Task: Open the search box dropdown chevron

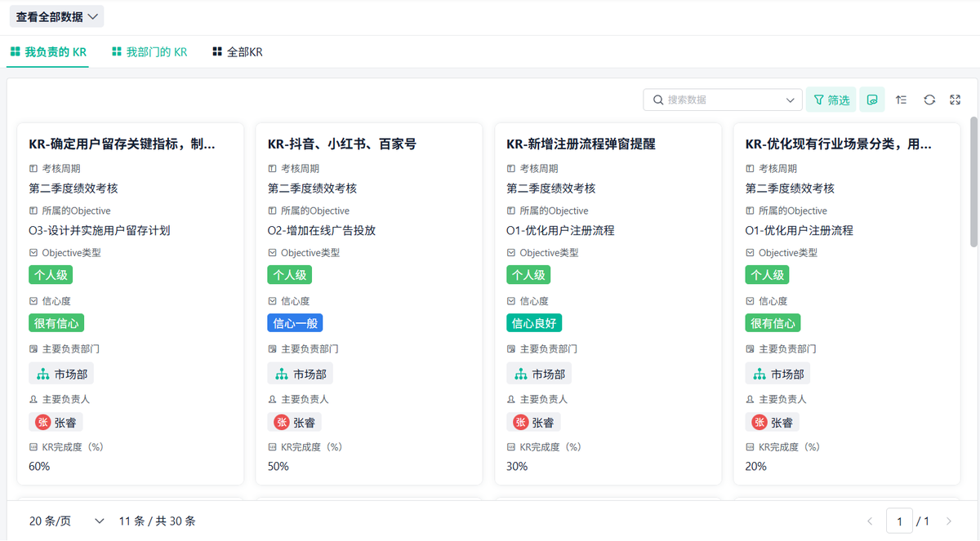Action: (790, 100)
